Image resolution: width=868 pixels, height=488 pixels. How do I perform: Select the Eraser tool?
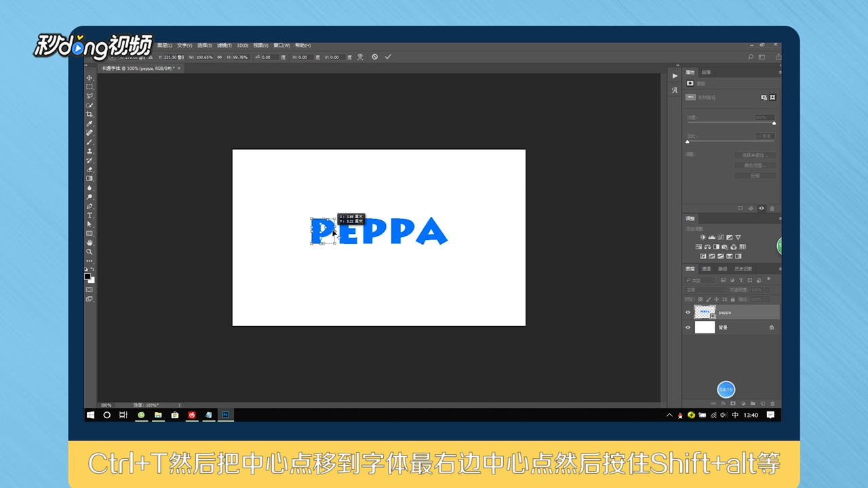coord(90,169)
